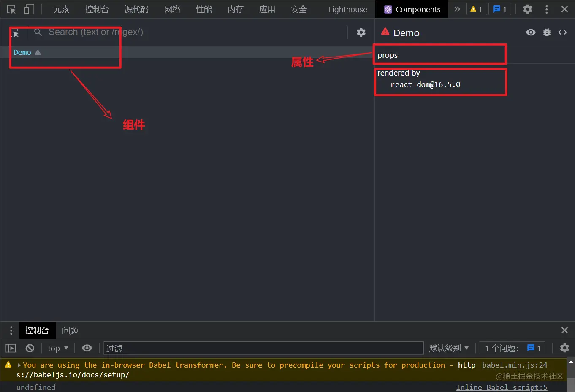Toggle device toolbar emulation icon
575x392 pixels.
point(29,9)
